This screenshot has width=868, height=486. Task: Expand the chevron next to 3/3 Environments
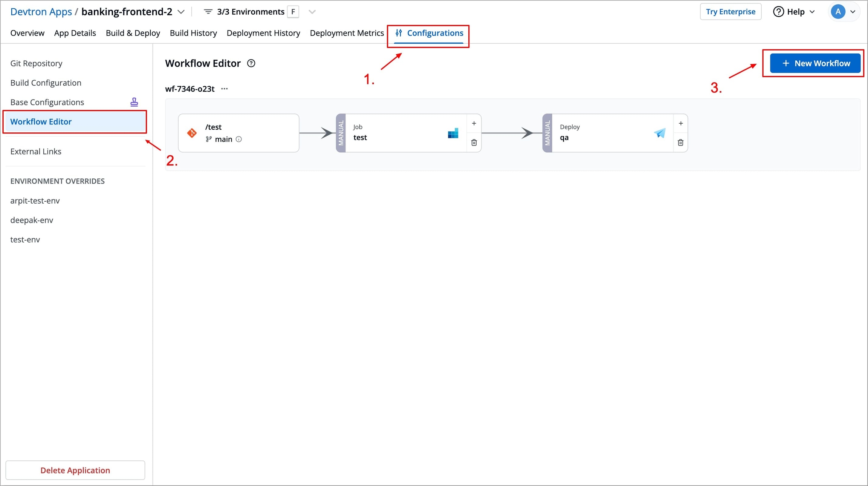(x=312, y=12)
